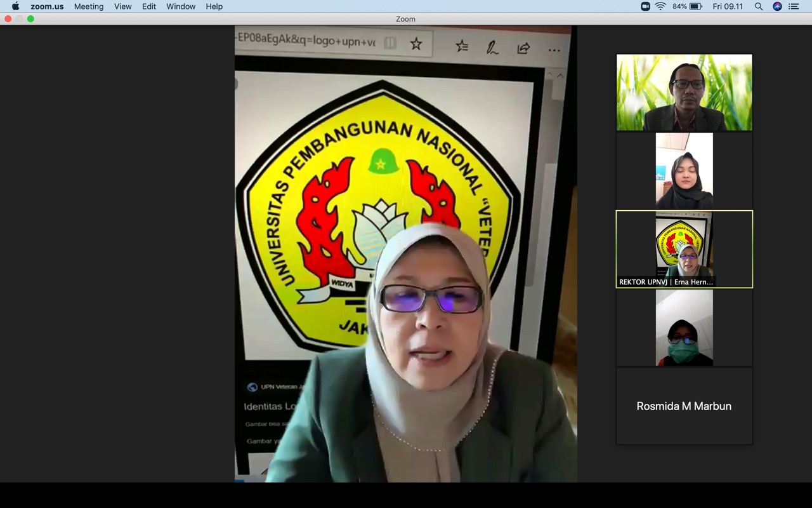
Task: Open the Window menu
Action: (x=181, y=6)
